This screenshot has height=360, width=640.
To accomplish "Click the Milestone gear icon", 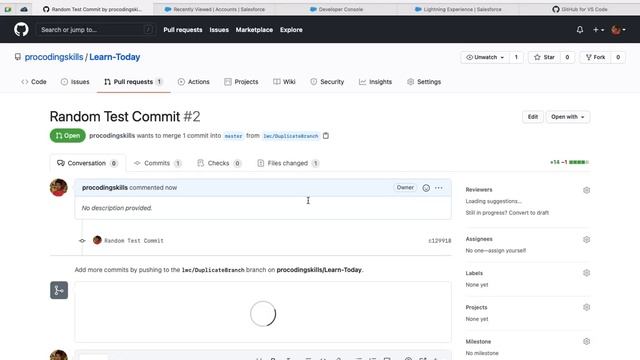I will click(x=587, y=342).
